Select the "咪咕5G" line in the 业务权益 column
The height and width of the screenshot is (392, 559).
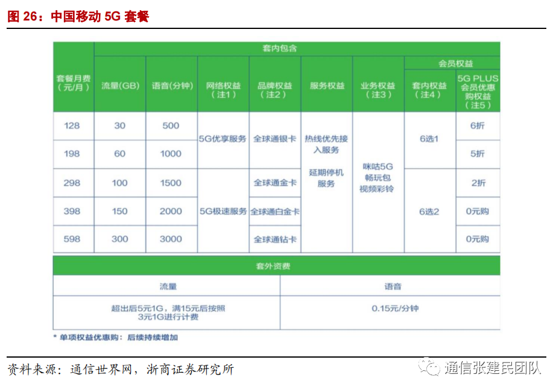pyautogui.click(x=378, y=166)
